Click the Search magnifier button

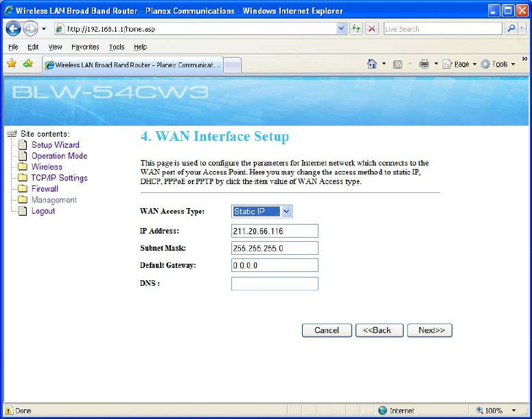click(511, 29)
